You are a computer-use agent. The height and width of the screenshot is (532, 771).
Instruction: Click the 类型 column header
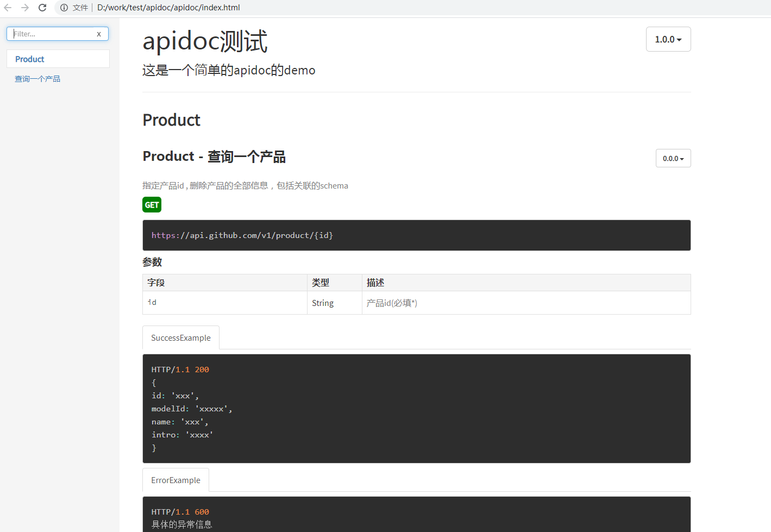[x=335, y=283]
